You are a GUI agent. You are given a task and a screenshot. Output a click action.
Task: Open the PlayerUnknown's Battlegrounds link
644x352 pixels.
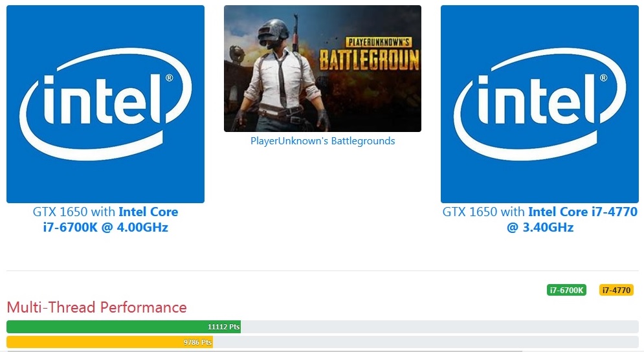pyautogui.click(x=322, y=141)
